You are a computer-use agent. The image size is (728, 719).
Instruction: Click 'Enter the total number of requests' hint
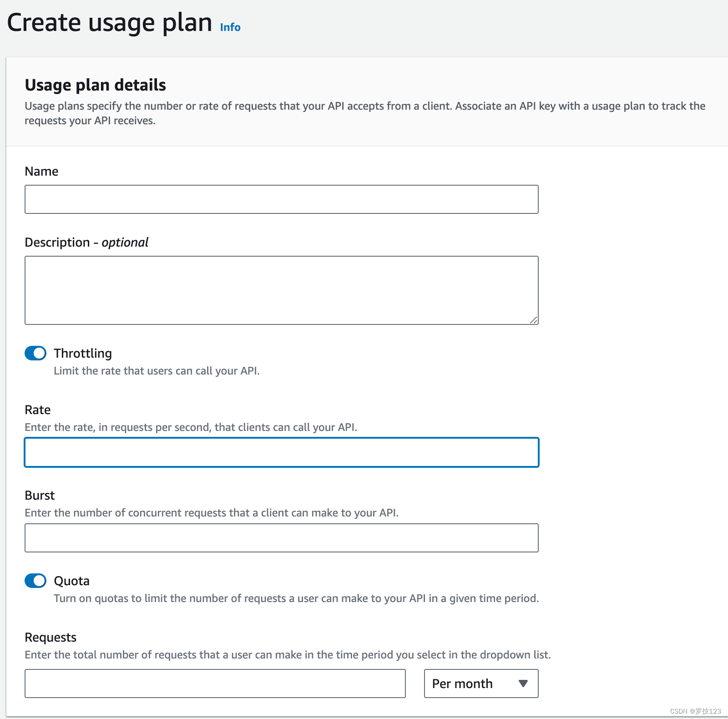tap(288, 655)
